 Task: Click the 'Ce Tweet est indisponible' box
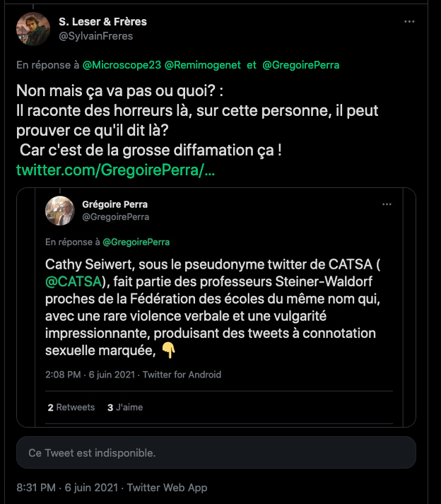216,452
